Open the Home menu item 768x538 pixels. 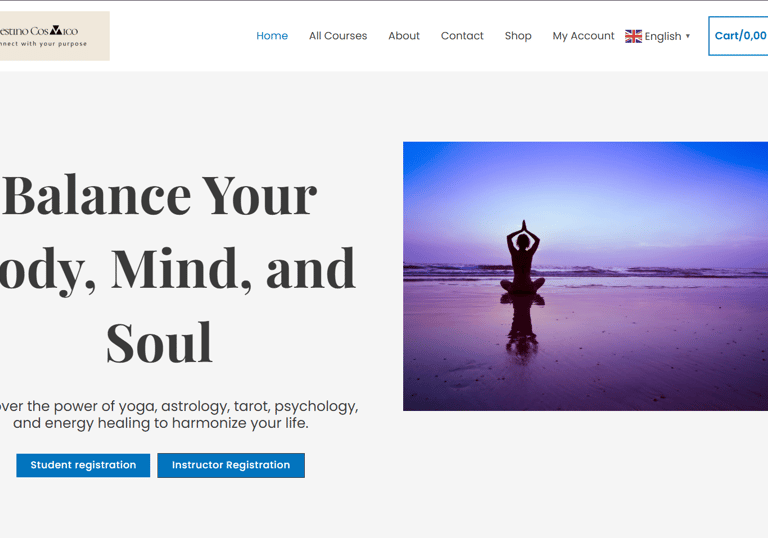[272, 36]
